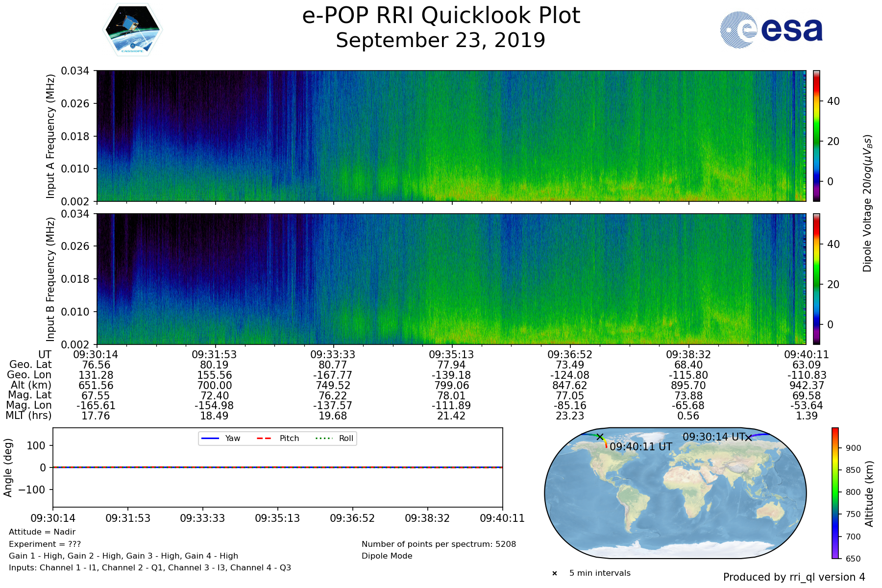Click the 'Geo. Lat' row label
The height and width of the screenshot is (588, 882).
click(x=30, y=365)
